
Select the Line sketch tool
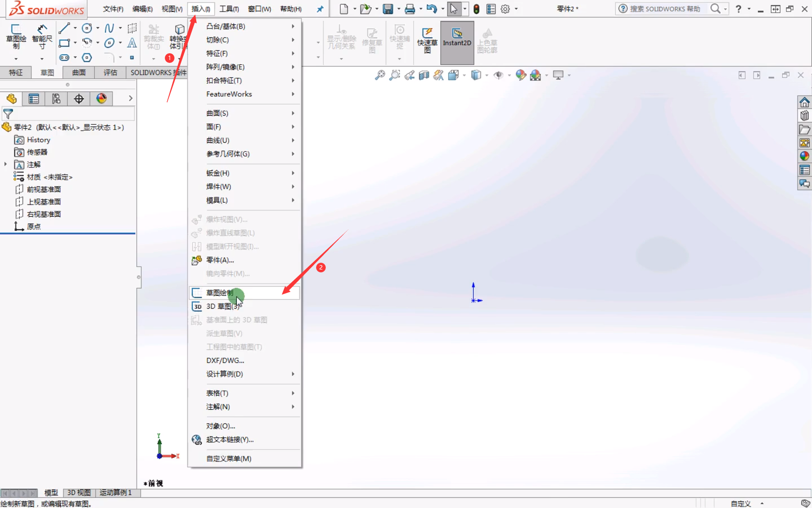[64, 29]
